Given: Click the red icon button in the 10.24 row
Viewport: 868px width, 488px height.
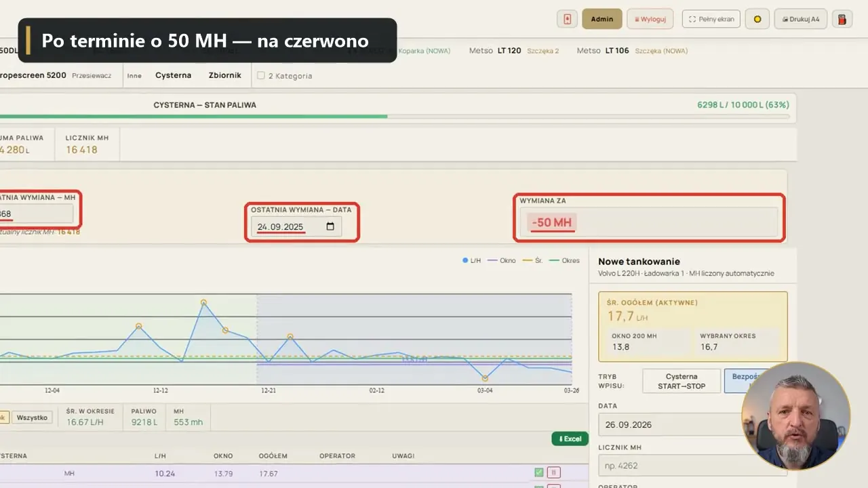Looking at the screenshot, I should [553, 472].
